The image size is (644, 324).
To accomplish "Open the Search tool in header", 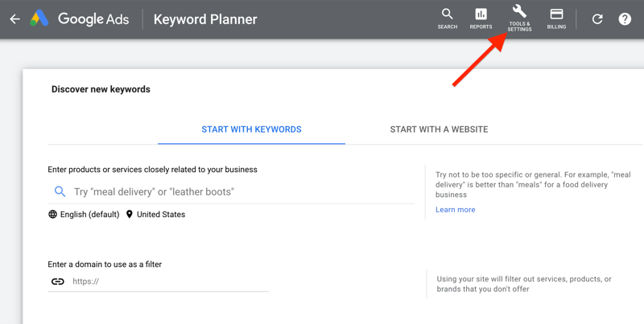I will [448, 18].
